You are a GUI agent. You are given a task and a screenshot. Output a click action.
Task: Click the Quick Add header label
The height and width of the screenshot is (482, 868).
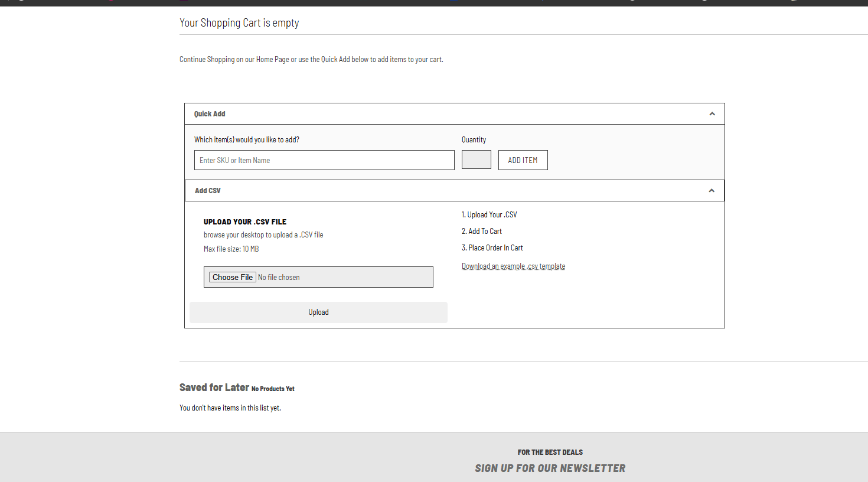point(210,114)
